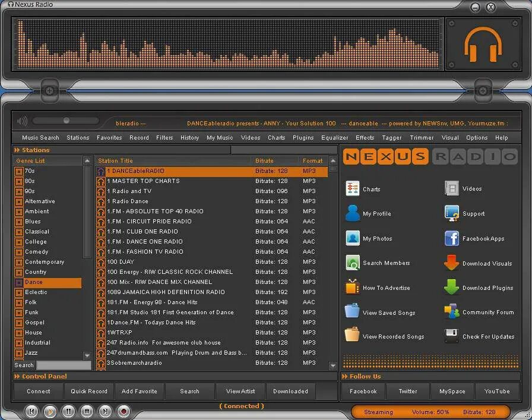The height and width of the screenshot is (420, 532).
Task: Click the orange headphones logo
Action: point(483,45)
